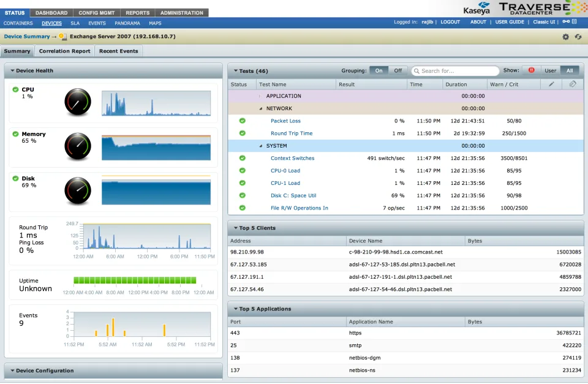Switch to Correlation Report tab

(64, 51)
